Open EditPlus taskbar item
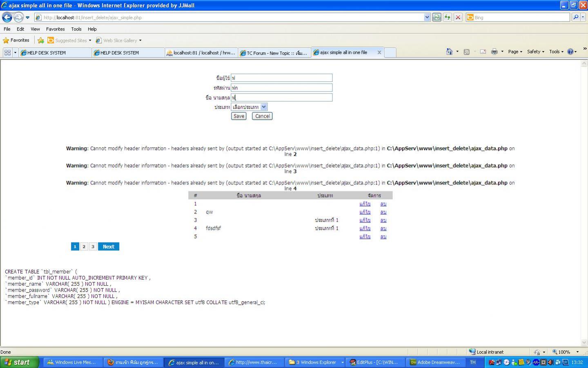Screen dimensions: 588x368 (x=376, y=362)
